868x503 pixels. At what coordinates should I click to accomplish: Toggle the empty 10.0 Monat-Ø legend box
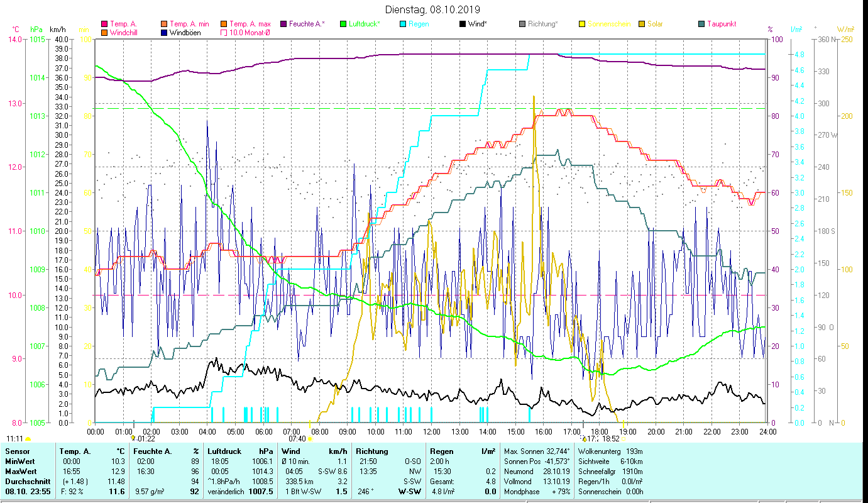(223, 33)
